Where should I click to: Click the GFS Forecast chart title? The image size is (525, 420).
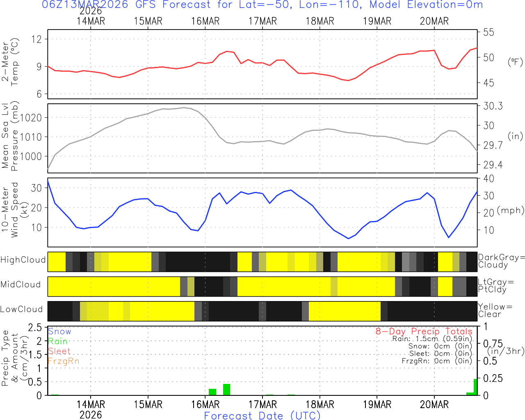(262, 5)
